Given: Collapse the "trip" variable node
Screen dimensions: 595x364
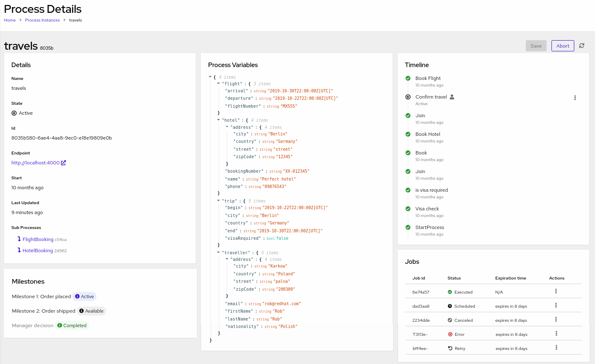Looking at the screenshot, I should click(219, 201).
